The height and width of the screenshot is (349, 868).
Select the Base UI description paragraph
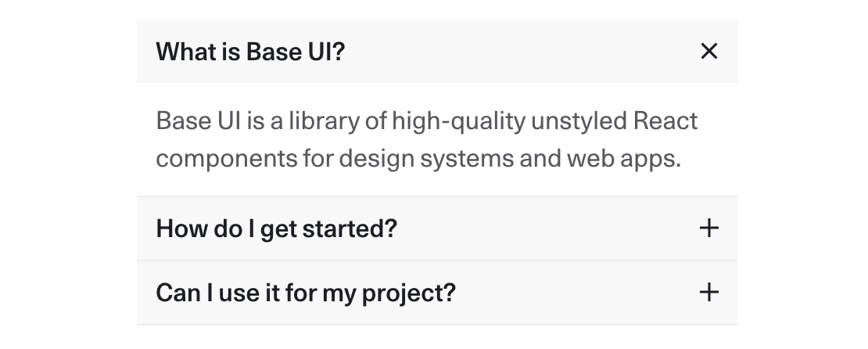point(427,139)
